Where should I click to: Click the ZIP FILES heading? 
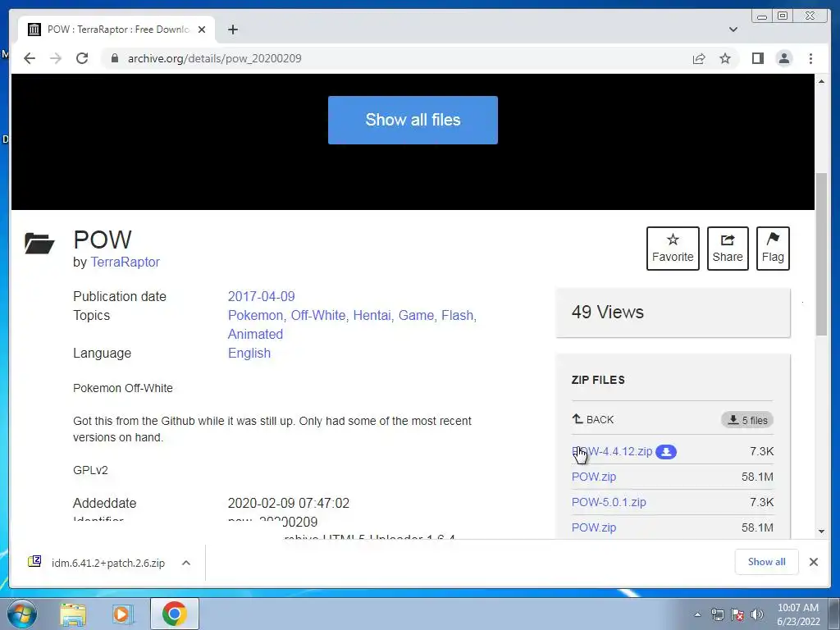(598, 380)
